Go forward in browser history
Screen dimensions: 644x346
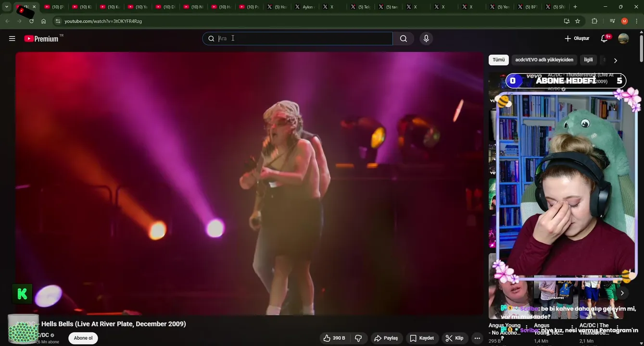point(19,21)
